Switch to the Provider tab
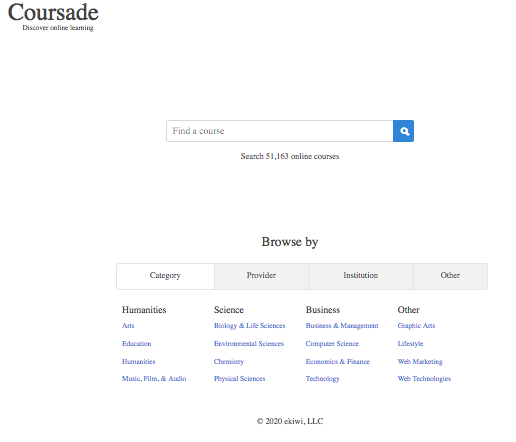Screen dimensions: 516x442 [x=261, y=276]
